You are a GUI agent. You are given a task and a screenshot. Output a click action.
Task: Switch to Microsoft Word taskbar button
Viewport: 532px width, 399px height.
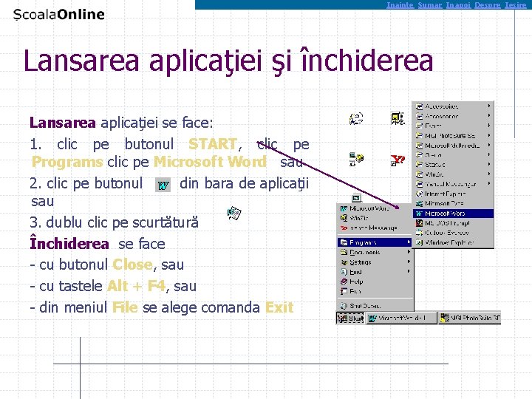coord(402,318)
